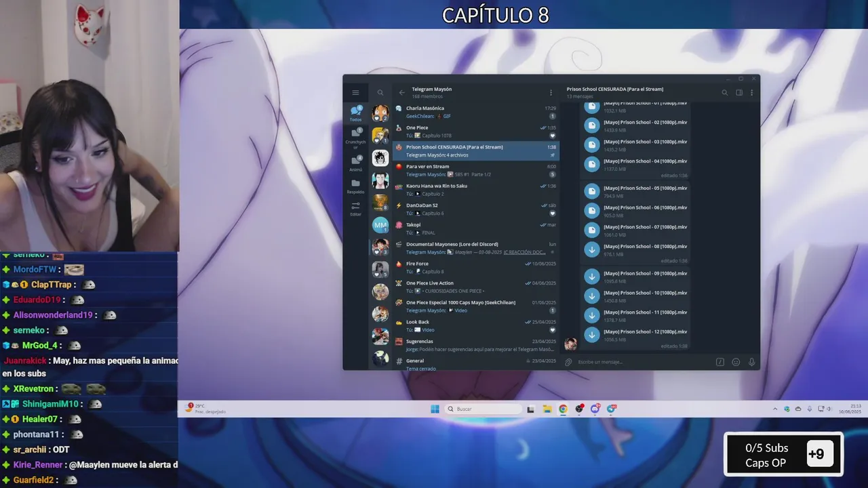
Task: Open the bot commands slash button
Action: click(x=720, y=362)
